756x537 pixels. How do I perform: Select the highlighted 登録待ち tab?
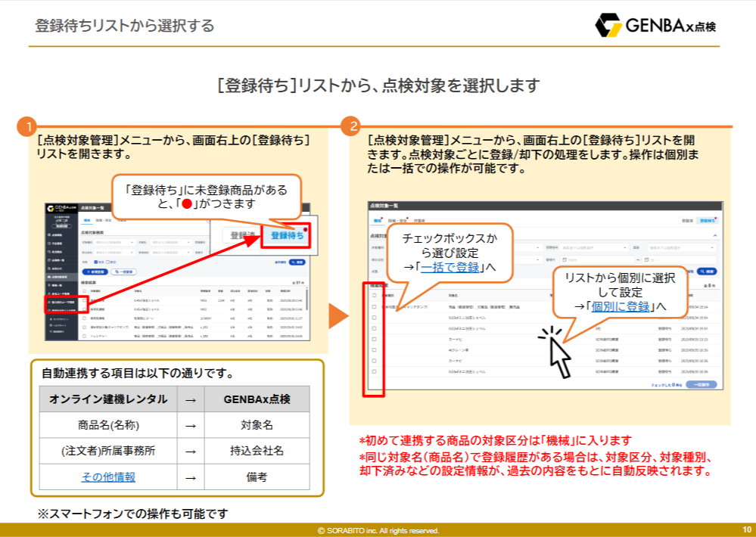[x=287, y=235]
